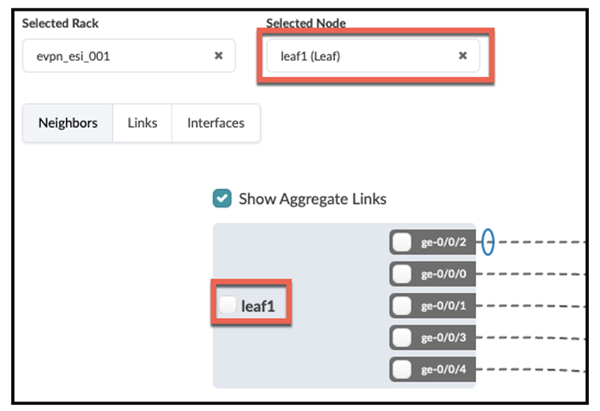Image resolution: width=600 pixels, height=411 pixels.
Task: Clear the Selected Node leaf1 value
Action: click(462, 56)
